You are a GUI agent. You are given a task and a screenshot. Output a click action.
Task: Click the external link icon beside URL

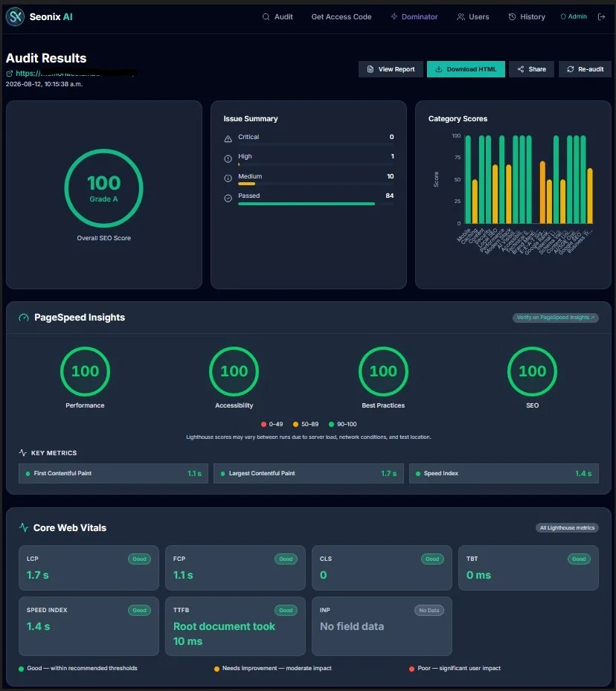tap(9, 74)
